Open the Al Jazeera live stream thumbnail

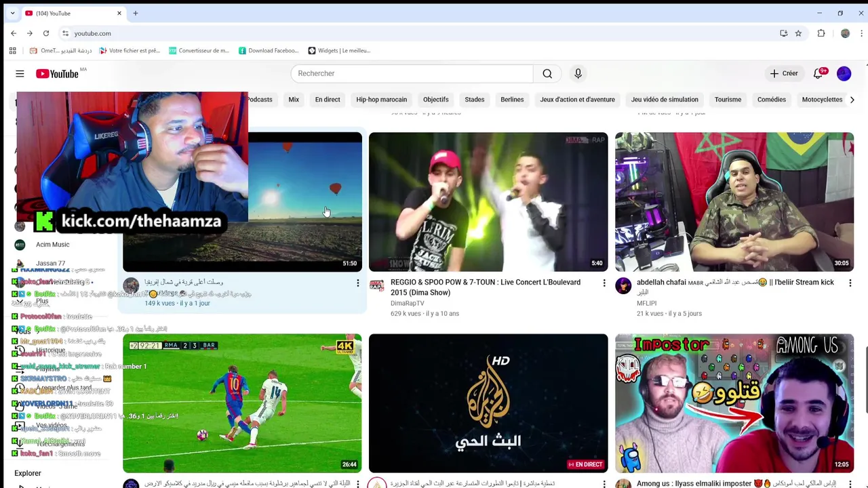pyautogui.click(x=488, y=403)
